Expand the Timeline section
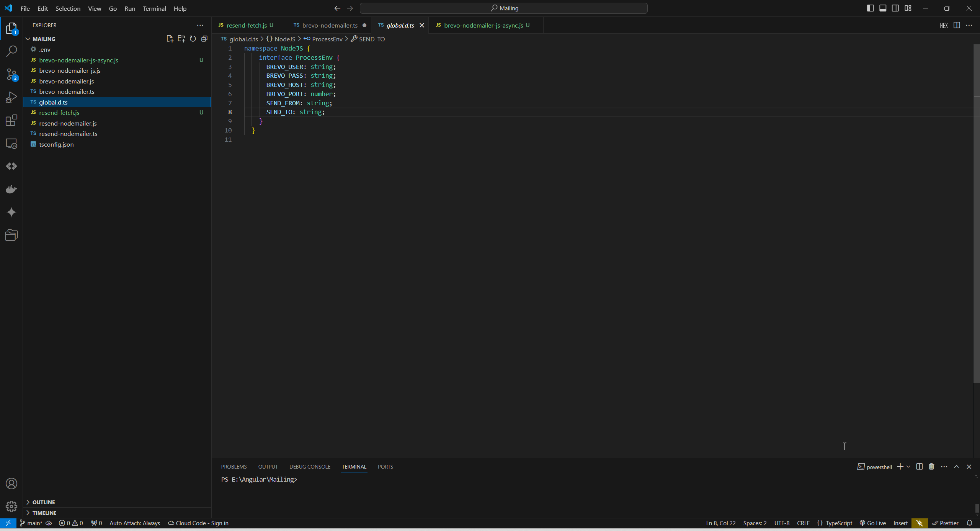 coord(44,513)
